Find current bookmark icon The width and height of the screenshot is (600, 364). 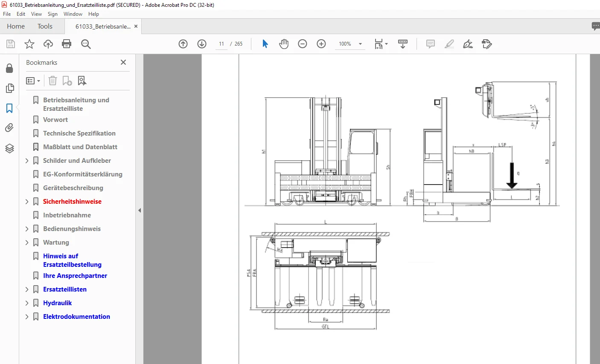coord(82,81)
